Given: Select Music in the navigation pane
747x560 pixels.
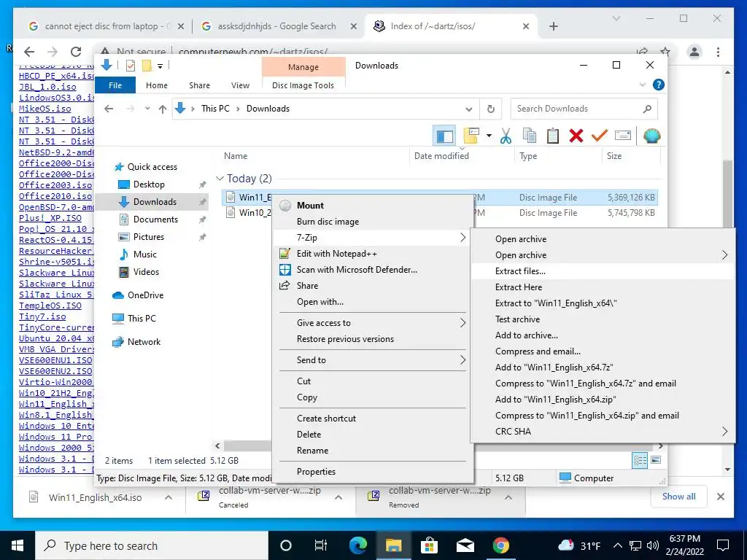Looking at the screenshot, I should point(145,254).
